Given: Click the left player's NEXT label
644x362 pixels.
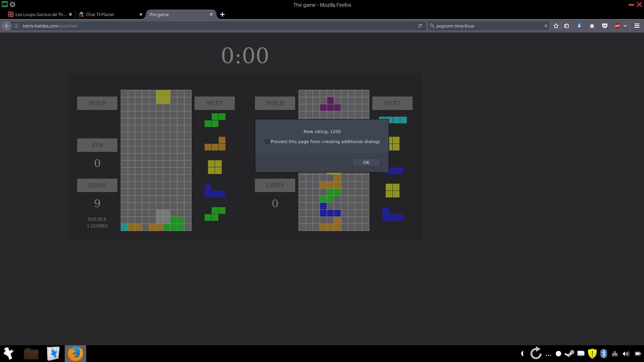Looking at the screenshot, I should click(215, 103).
